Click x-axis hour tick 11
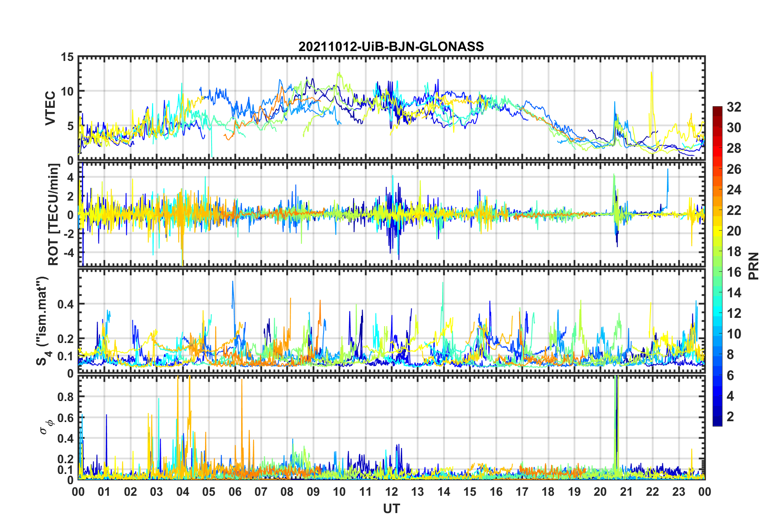Screen dimensions: 783x532 (x=366, y=492)
